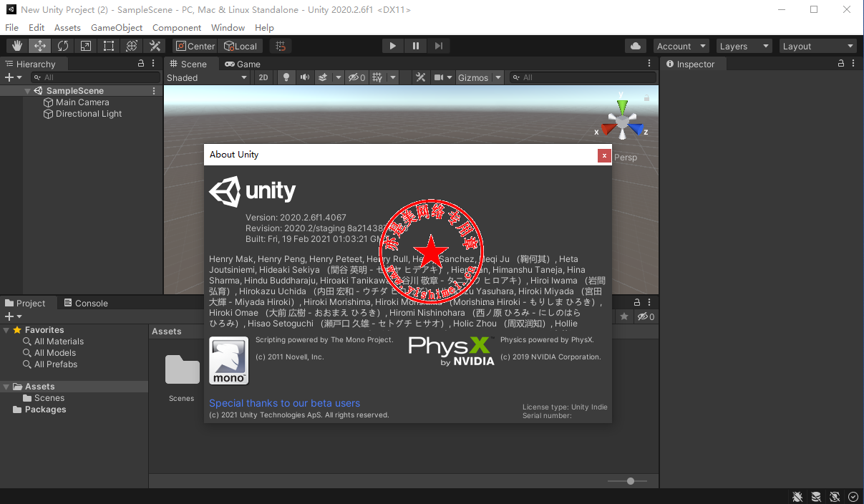Click the star icon in the Project toolbar
Screen dimensions: 864x504
pyautogui.click(x=624, y=316)
